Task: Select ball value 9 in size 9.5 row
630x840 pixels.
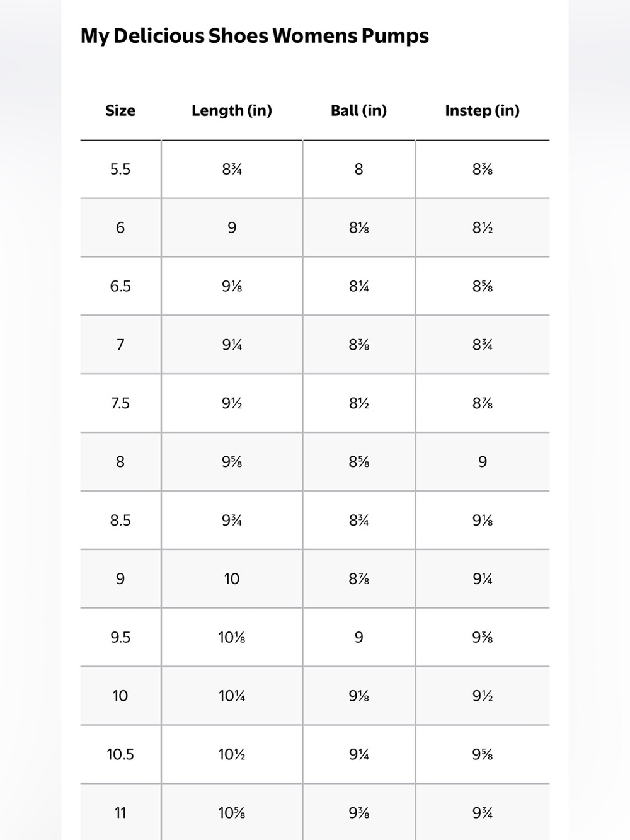Action: [x=359, y=638]
